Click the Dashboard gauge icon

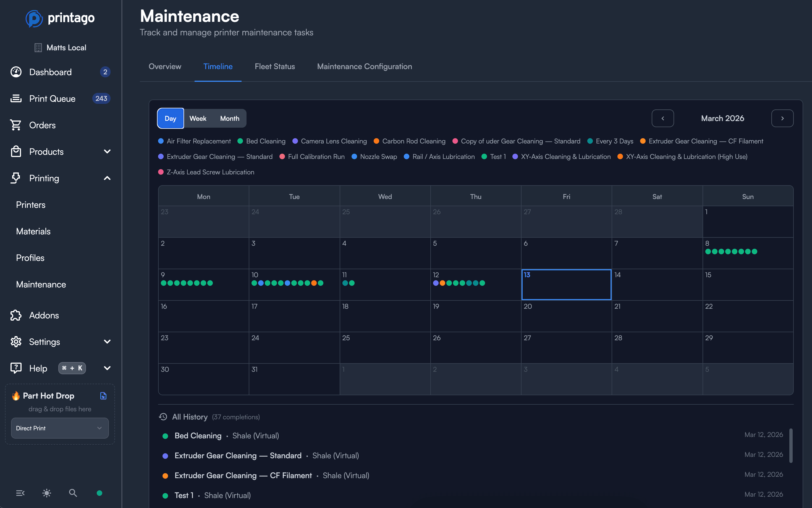click(x=16, y=72)
